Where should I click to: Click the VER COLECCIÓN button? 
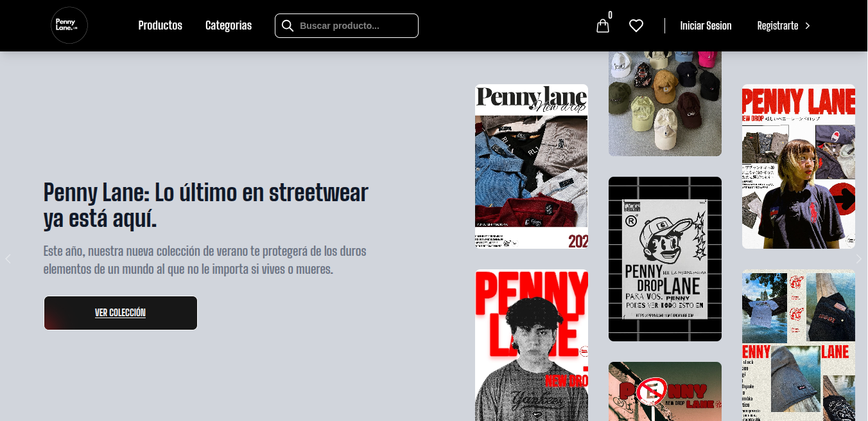coord(120,313)
